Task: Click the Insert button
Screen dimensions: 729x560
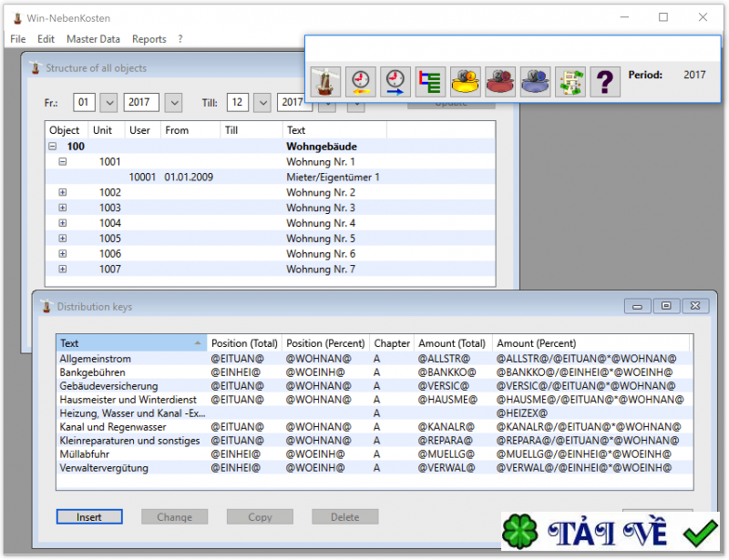Action: 89,517
